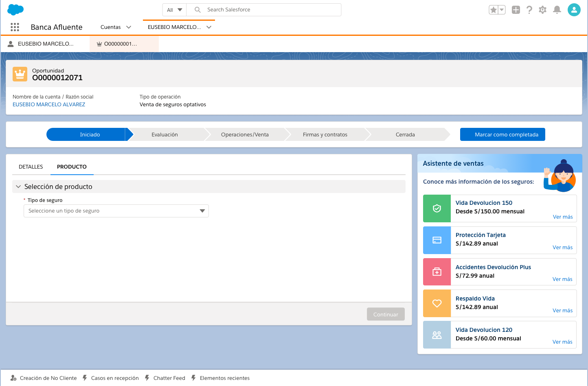Focus the Search Salesforce field
Image resolution: width=588 pixels, height=386 pixels.
[264, 10]
